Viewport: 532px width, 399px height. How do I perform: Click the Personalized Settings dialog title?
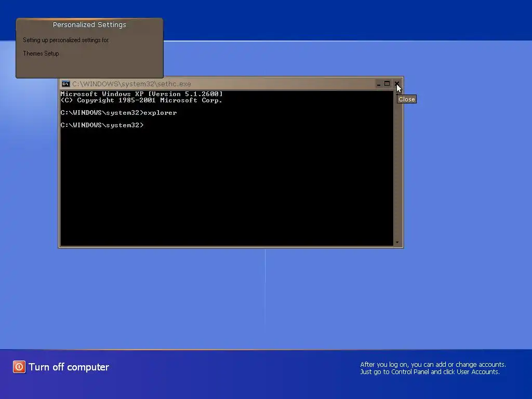pyautogui.click(x=89, y=25)
